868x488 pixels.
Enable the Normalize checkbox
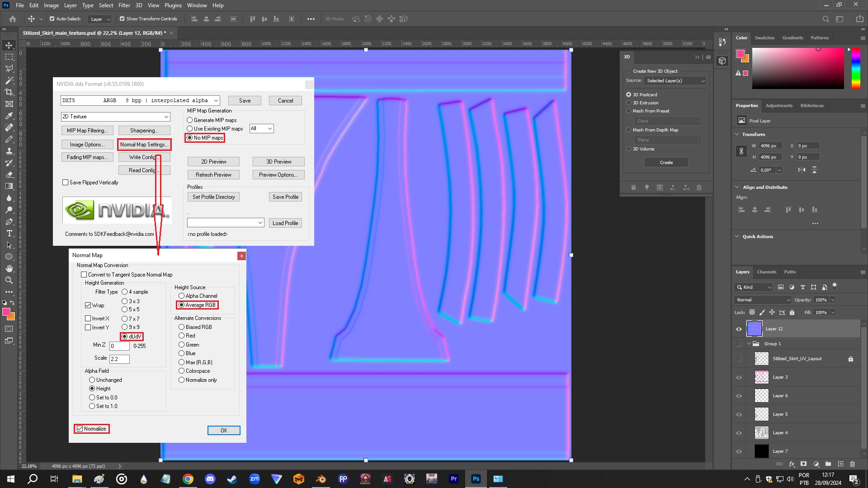click(x=80, y=428)
